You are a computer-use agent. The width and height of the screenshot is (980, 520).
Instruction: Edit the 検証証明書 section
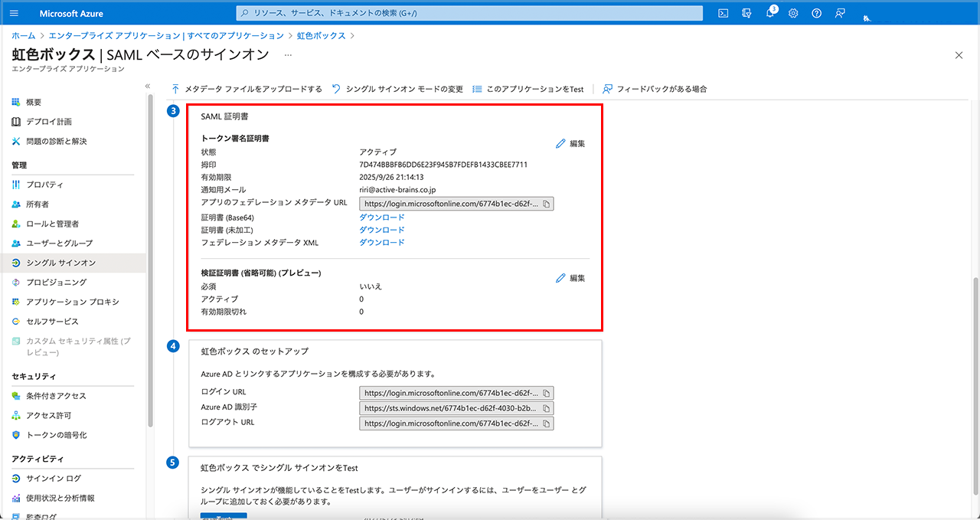pos(570,278)
